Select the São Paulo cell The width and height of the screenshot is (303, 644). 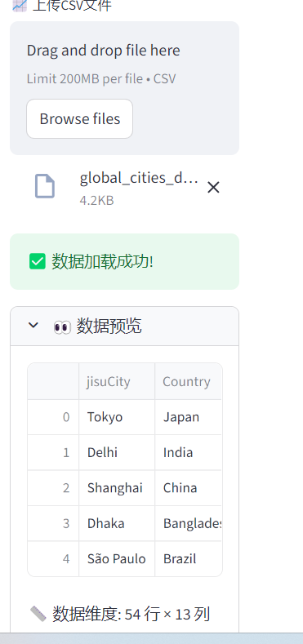click(117, 558)
